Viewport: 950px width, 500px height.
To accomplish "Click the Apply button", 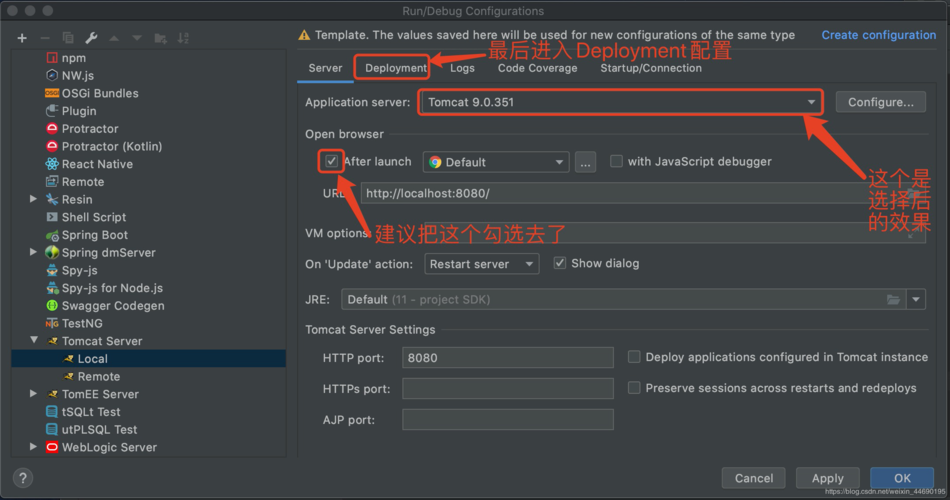I will pyautogui.click(x=828, y=478).
